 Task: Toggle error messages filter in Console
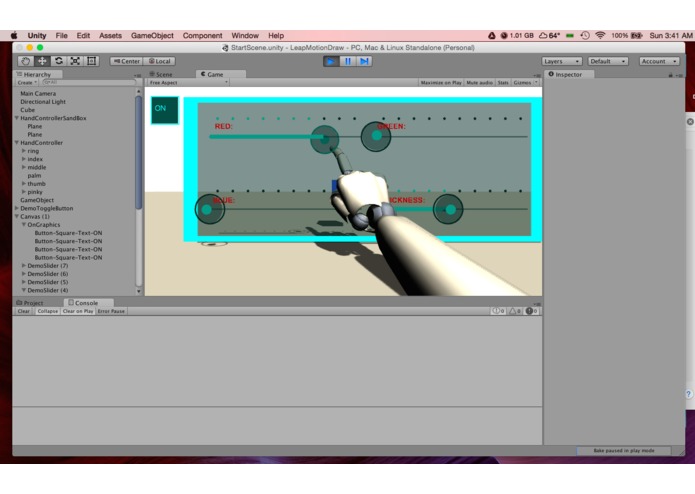(531, 311)
